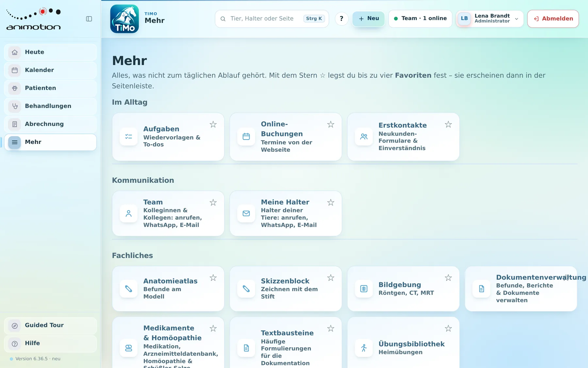The image size is (588, 368).
Task: Click the Abmelden logout button
Action: 553,19
